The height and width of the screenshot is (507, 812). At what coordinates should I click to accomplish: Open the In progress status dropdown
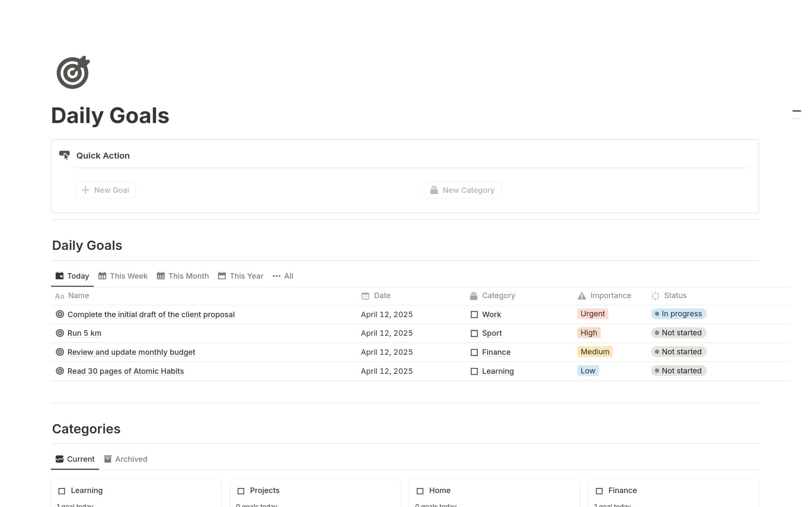(678, 314)
